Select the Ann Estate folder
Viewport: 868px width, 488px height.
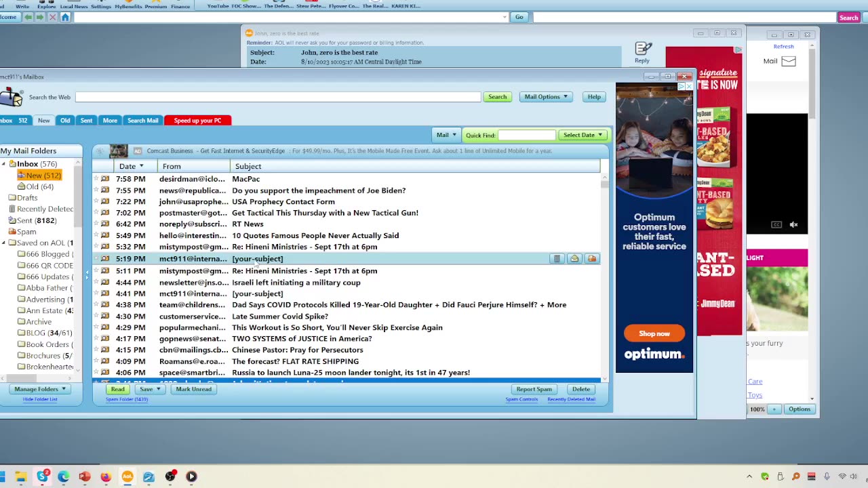[45, 310]
